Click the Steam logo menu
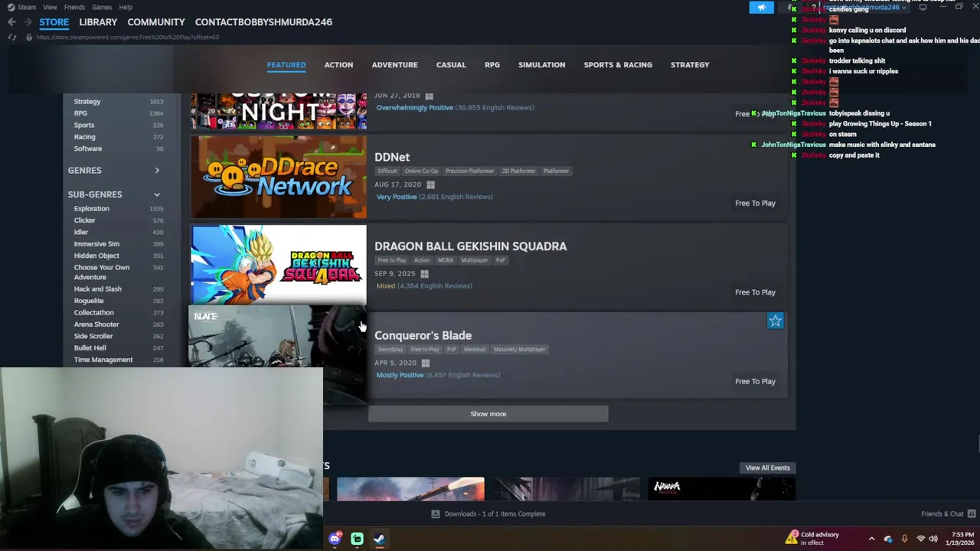The width and height of the screenshot is (980, 551). (x=10, y=7)
